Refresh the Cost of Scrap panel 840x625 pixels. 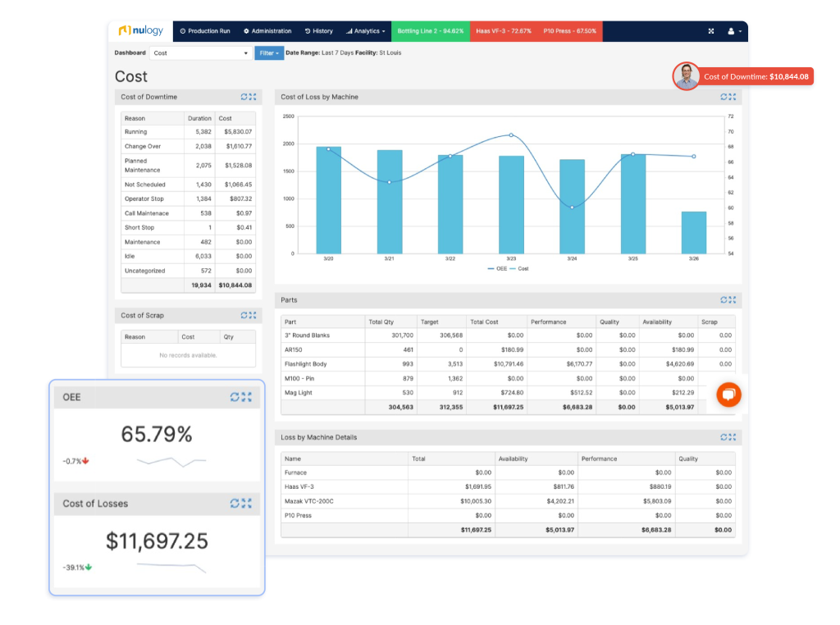244,315
